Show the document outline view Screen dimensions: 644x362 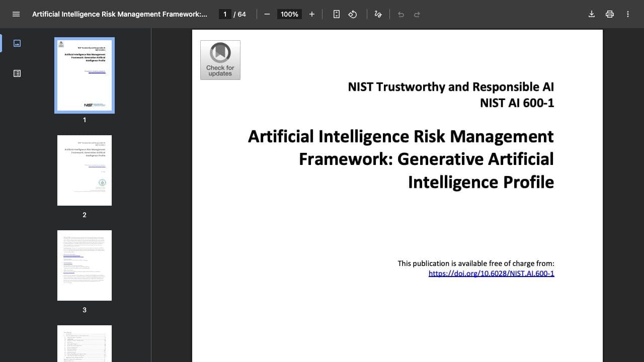pos(17,73)
